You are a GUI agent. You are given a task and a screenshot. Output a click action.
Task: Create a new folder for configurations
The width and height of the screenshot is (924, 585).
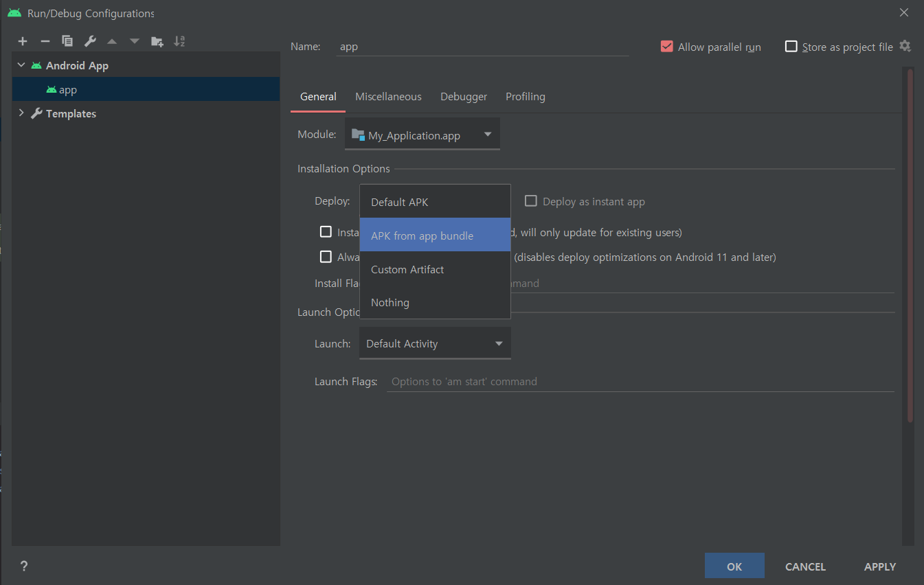157,41
